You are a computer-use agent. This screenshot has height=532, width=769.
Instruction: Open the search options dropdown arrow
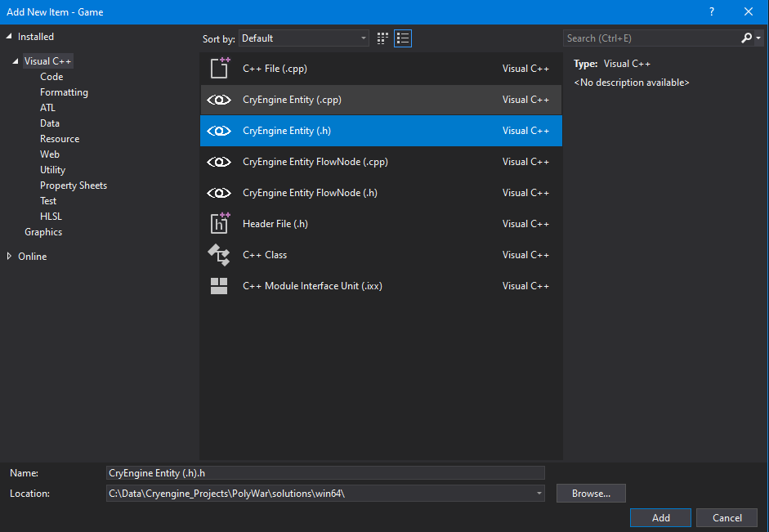coord(758,38)
